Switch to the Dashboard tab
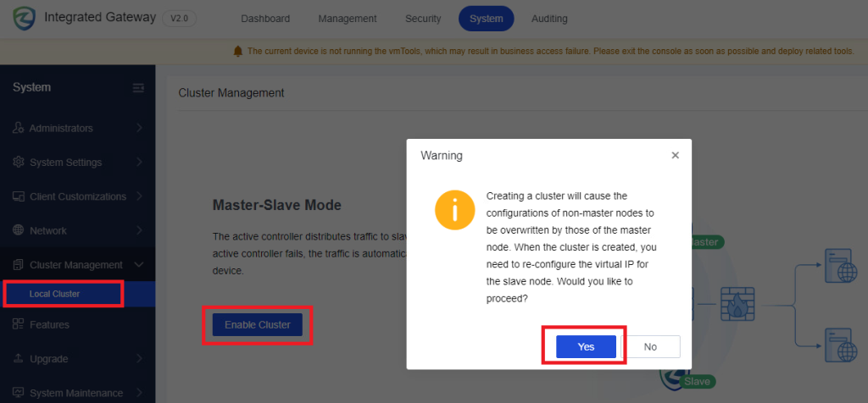Viewport: 868px width, 403px height. point(264,19)
